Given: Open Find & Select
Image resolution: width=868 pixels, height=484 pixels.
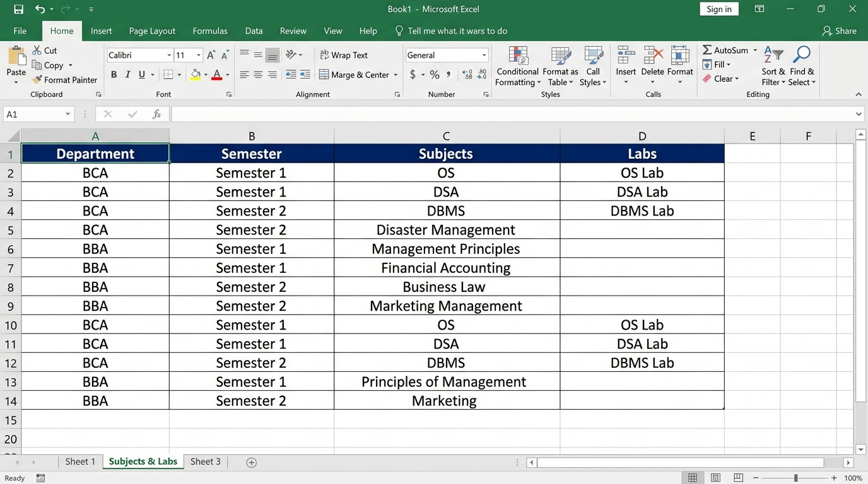Looking at the screenshot, I should tap(802, 66).
